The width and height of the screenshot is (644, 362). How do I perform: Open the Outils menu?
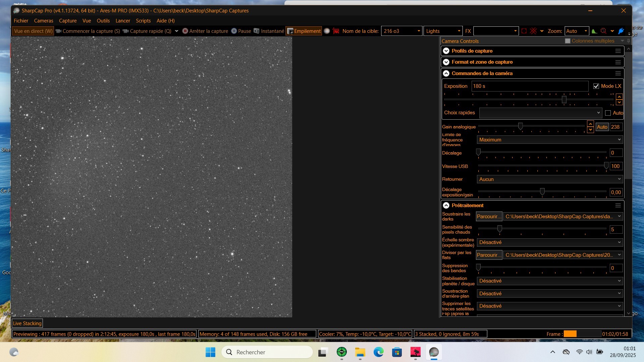[x=103, y=21]
